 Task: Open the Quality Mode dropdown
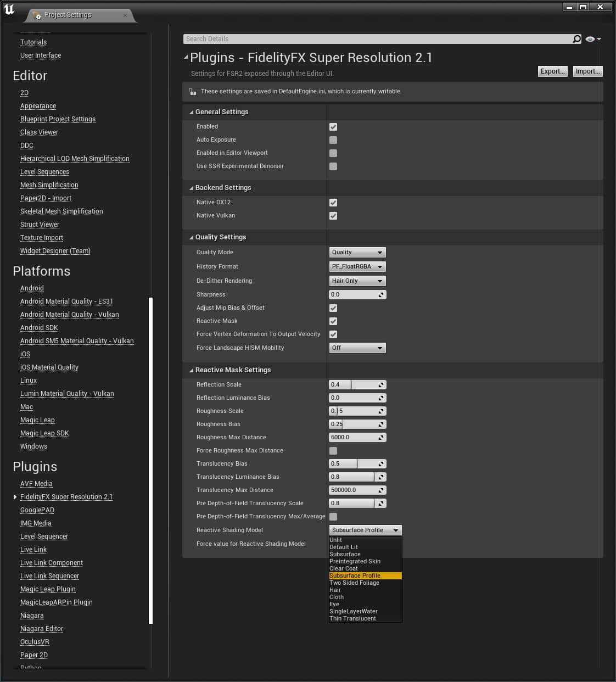(x=357, y=253)
